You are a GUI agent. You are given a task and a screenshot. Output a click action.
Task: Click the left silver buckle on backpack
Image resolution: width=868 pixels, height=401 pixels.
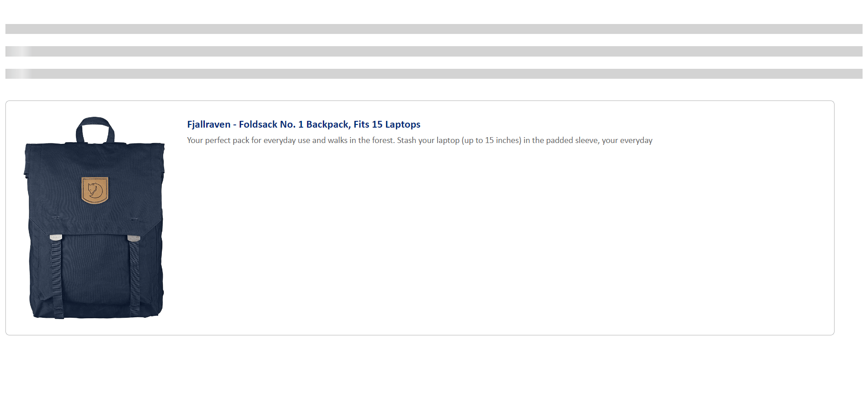[x=56, y=237]
